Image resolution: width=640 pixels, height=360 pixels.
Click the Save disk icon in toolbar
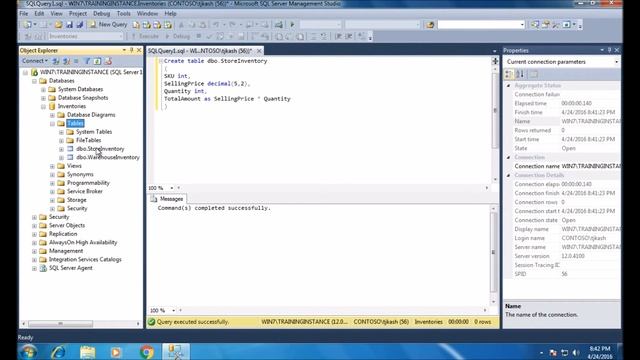(x=69, y=25)
